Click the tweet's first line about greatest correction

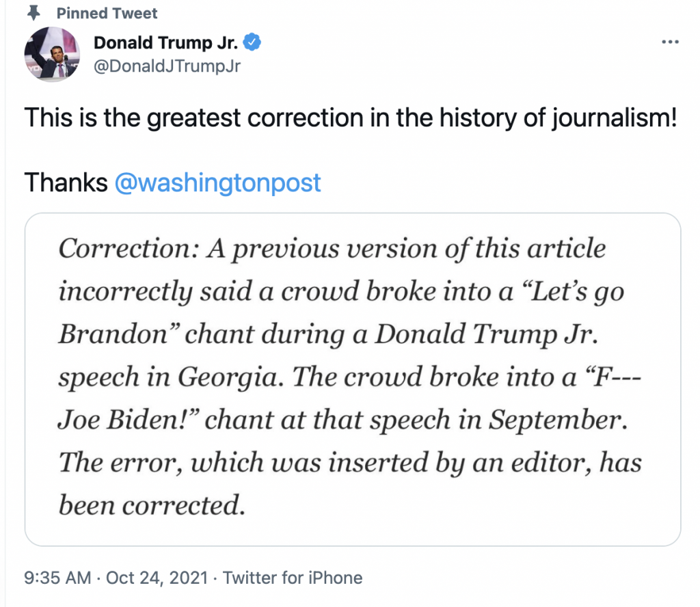coord(351,118)
